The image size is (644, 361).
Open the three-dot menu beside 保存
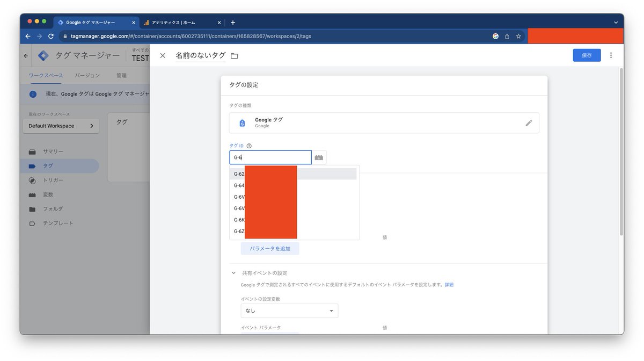611,55
